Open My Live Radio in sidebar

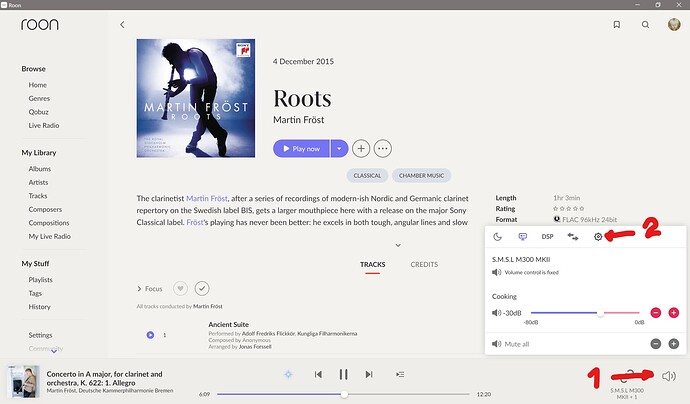[49, 236]
